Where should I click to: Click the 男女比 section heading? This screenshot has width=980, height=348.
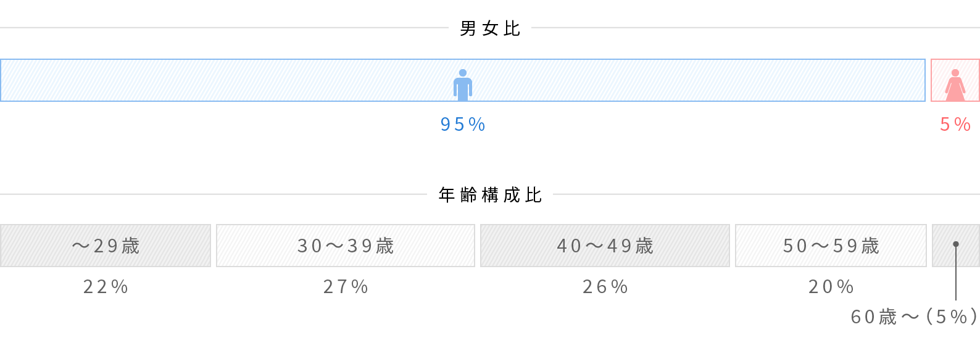[x=490, y=28]
